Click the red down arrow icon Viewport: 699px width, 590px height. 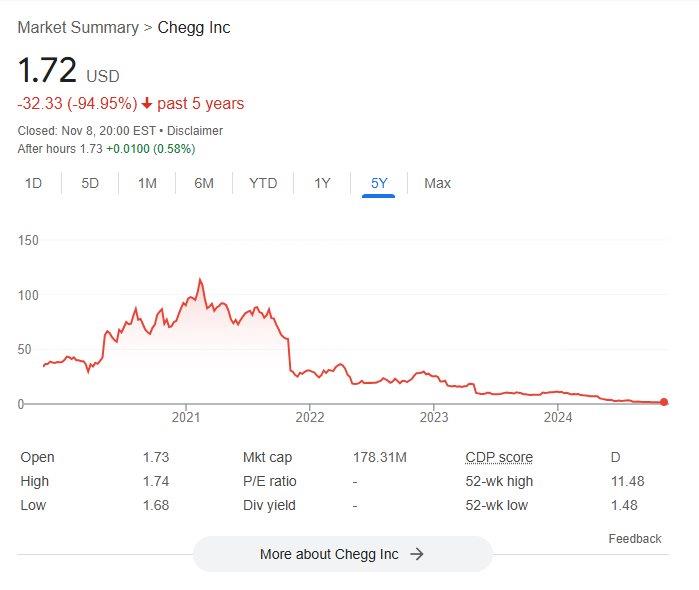coord(147,104)
